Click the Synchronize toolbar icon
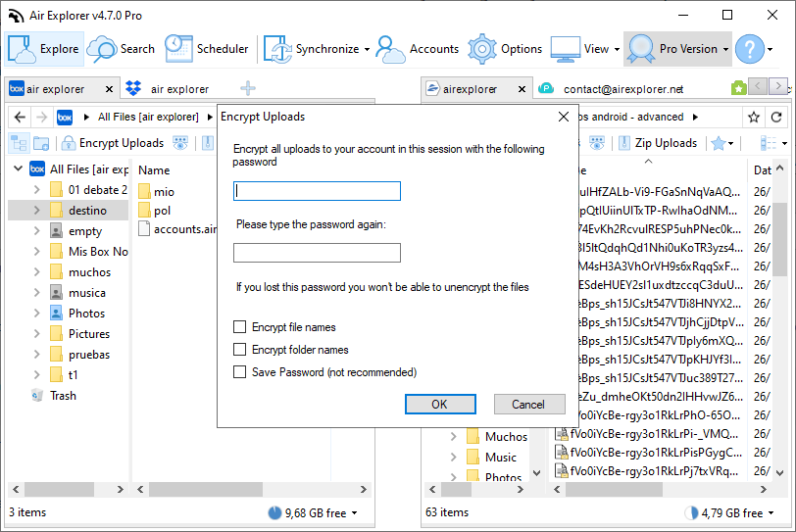The width and height of the screenshot is (796, 532). [x=277, y=49]
